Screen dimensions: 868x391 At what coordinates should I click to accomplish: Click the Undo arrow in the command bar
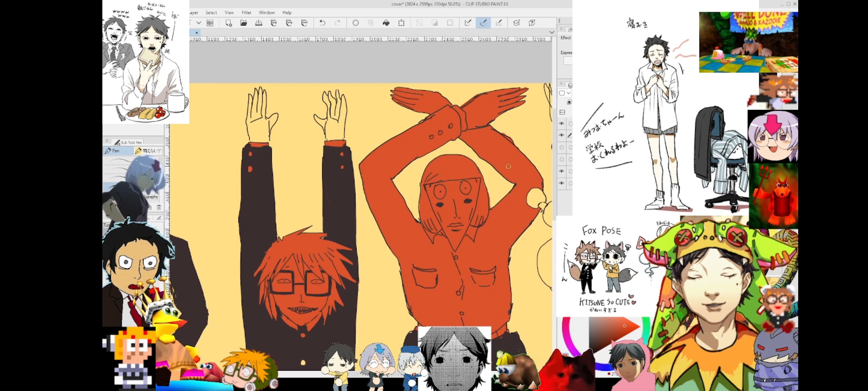coord(322,23)
